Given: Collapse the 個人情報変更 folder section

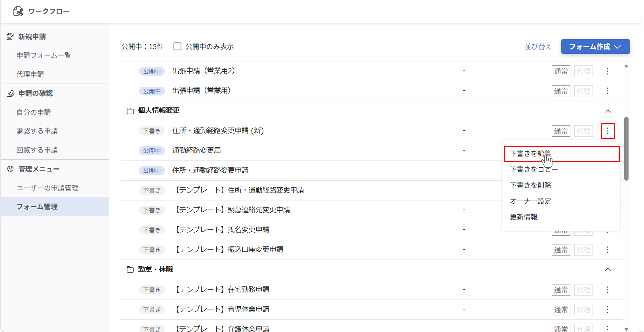Looking at the screenshot, I should tap(608, 111).
